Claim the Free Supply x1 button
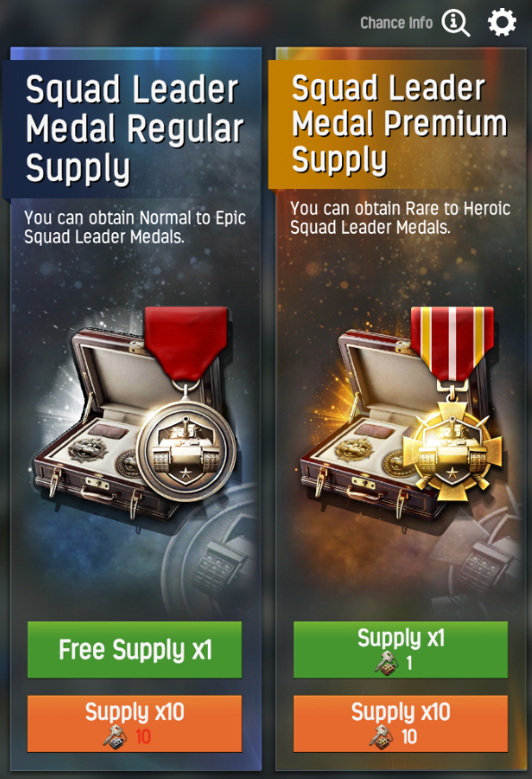The image size is (532, 779). point(134,649)
